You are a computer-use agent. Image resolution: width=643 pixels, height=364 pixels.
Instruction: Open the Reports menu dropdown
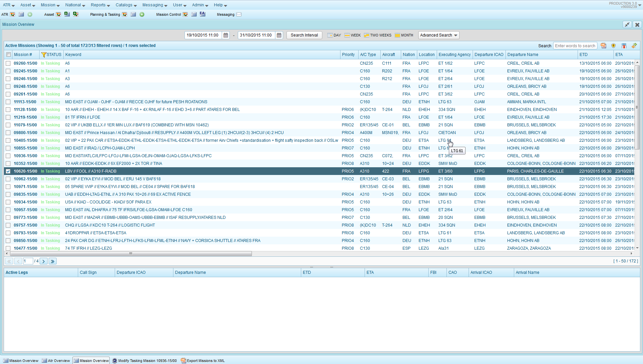pyautogui.click(x=100, y=5)
